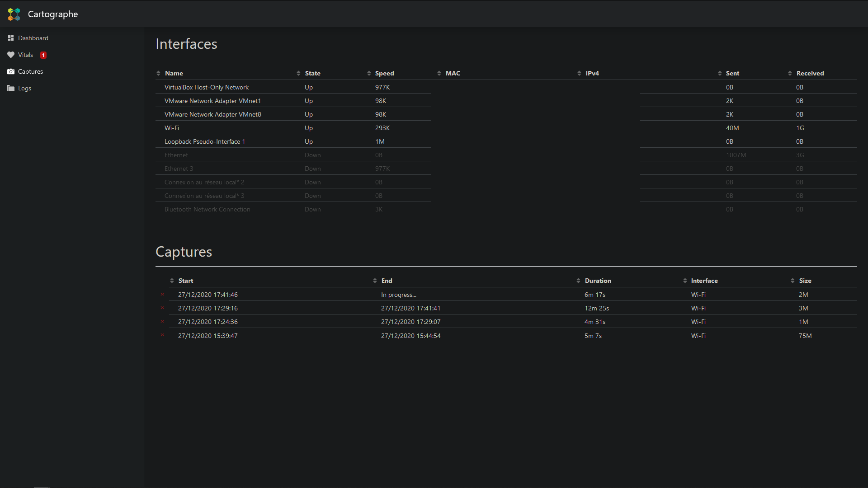868x488 pixels.
Task: Go to the Vitals page
Action: (x=25, y=55)
